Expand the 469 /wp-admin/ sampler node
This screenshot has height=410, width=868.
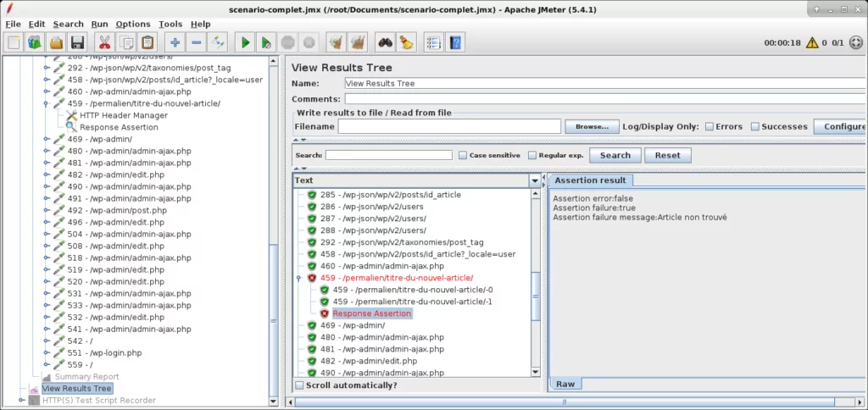47,140
